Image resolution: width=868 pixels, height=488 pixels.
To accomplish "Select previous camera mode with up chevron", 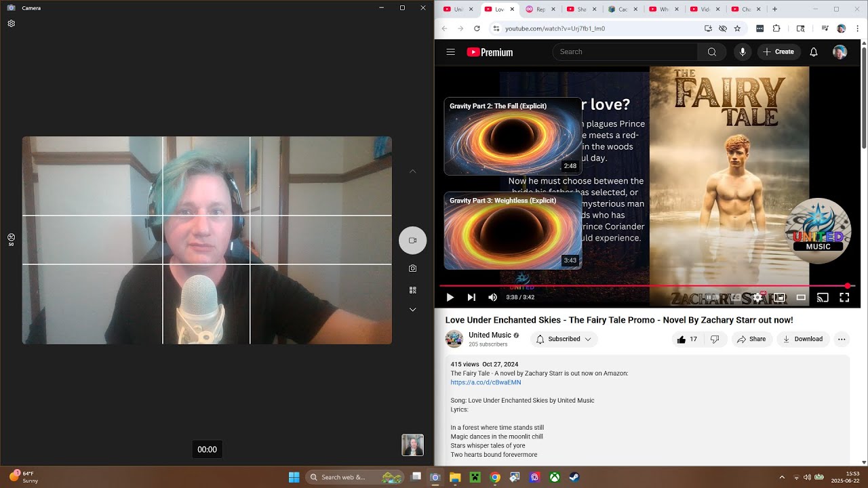I will point(412,171).
